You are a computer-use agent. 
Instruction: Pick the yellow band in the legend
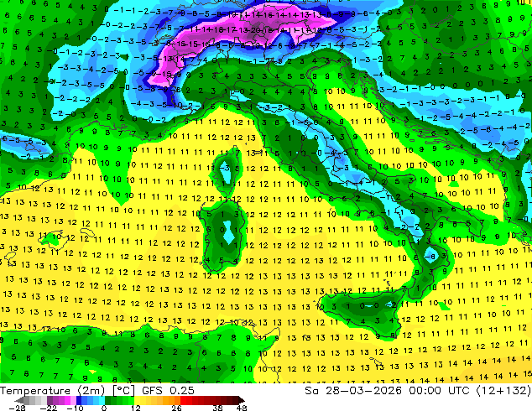137,400
